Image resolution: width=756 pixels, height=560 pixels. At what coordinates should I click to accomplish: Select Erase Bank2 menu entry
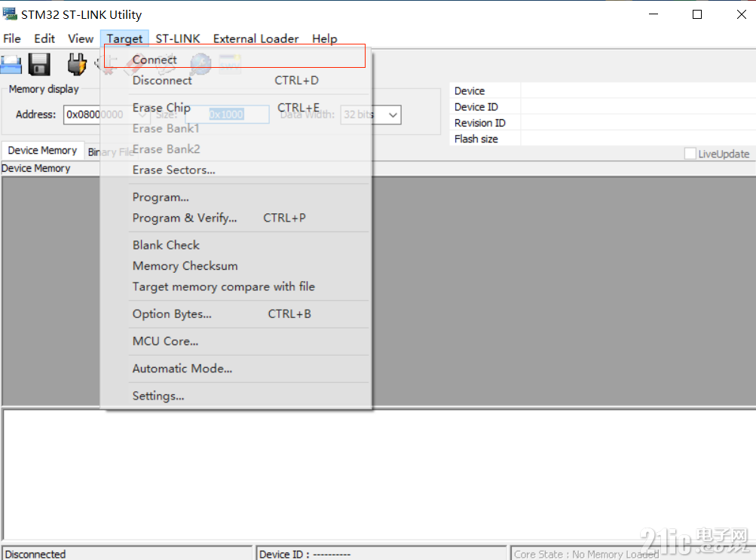click(236, 149)
